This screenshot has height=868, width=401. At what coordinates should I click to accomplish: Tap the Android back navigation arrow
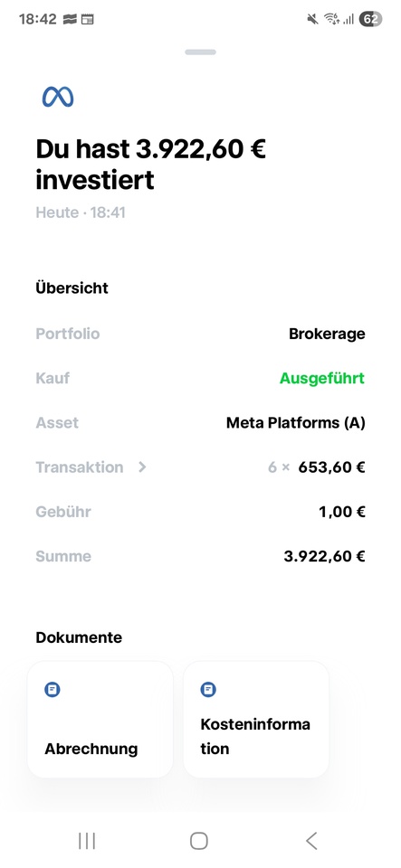click(x=311, y=840)
